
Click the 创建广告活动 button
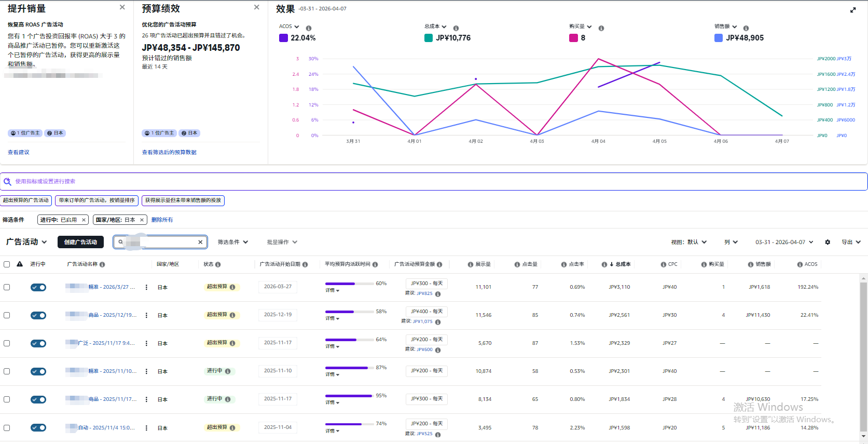click(x=80, y=242)
